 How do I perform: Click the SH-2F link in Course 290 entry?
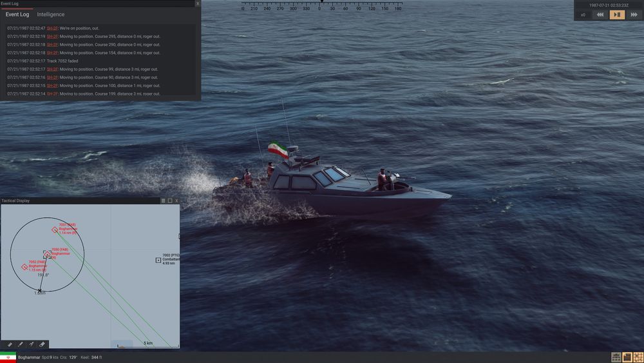tap(52, 44)
